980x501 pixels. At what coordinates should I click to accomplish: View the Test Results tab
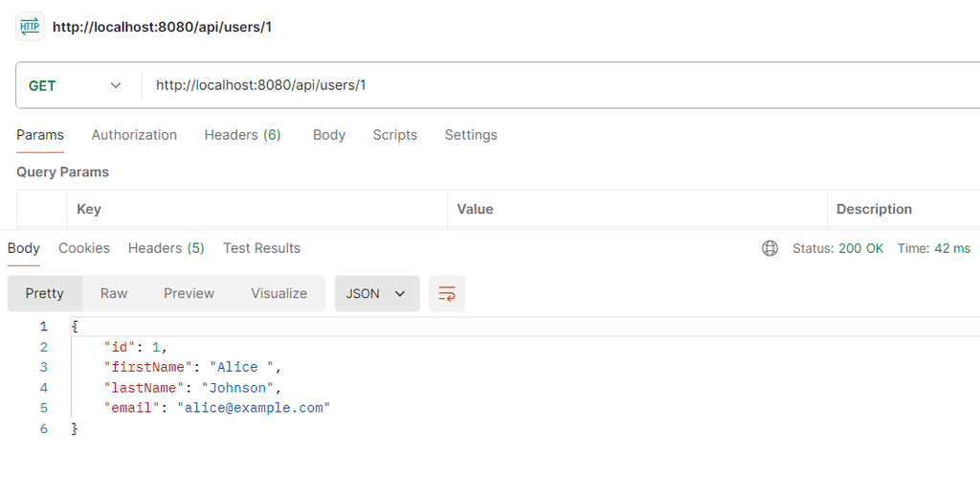click(x=262, y=248)
